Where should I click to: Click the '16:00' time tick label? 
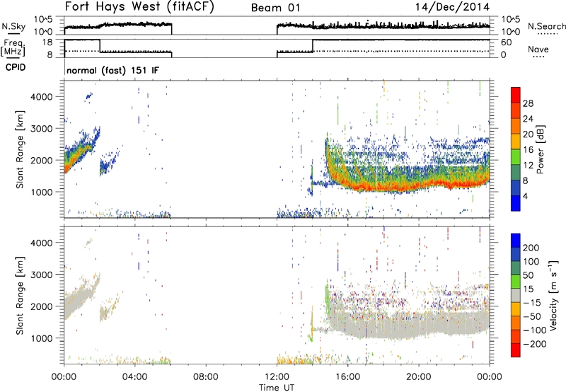(x=347, y=377)
